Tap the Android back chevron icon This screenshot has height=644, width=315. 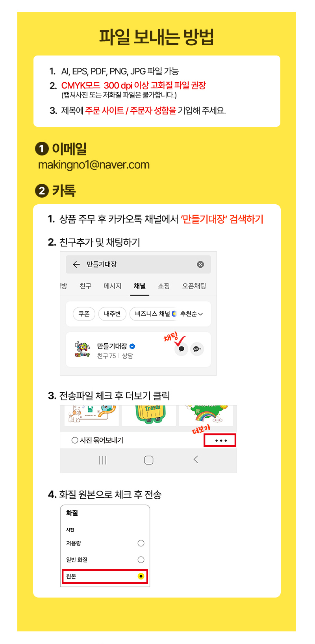(196, 459)
